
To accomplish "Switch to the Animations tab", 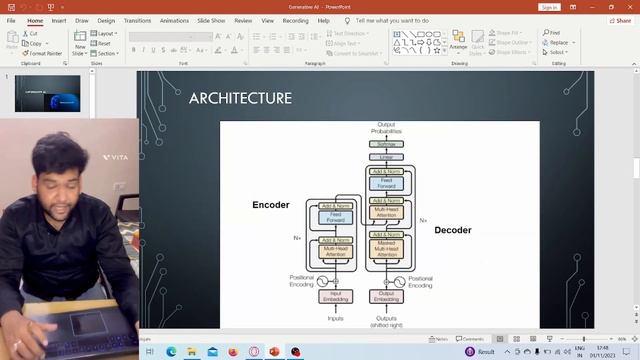I will click(174, 20).
